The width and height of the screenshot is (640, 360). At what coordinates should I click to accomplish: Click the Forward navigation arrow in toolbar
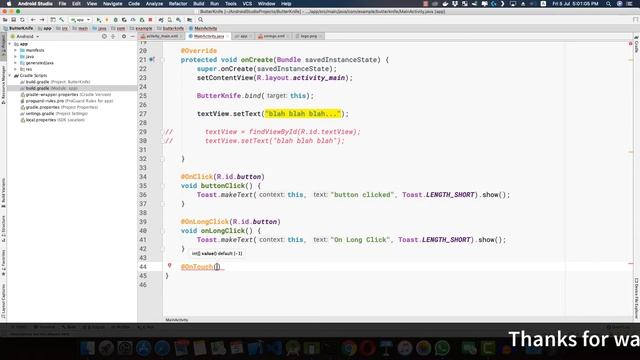point(42,20)
